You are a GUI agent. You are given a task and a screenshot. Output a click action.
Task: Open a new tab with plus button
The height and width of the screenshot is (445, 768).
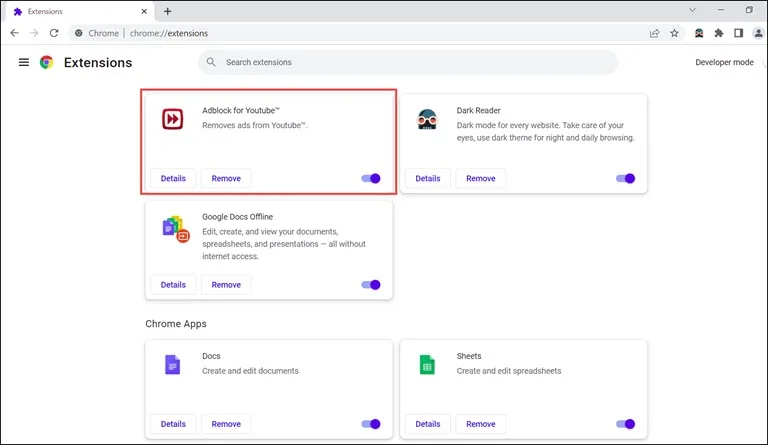168,11
